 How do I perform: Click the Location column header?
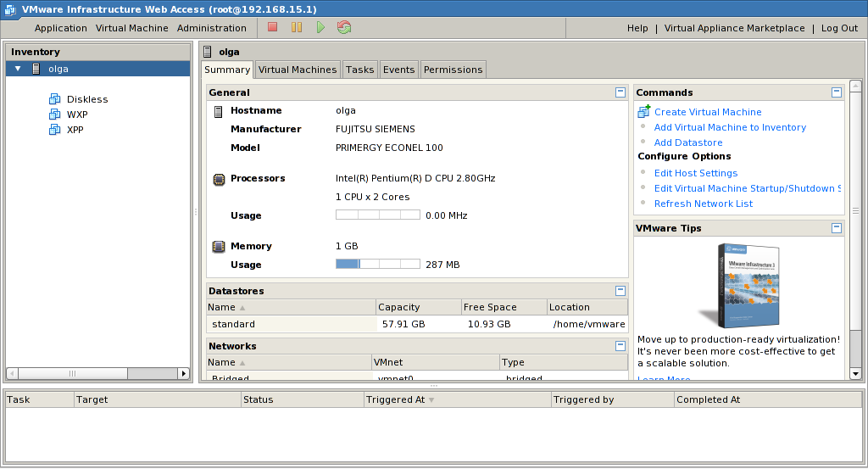587,307
